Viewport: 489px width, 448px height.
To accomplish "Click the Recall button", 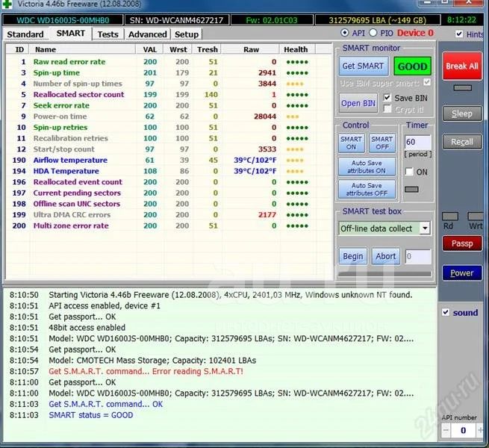I will click(462, 142).
